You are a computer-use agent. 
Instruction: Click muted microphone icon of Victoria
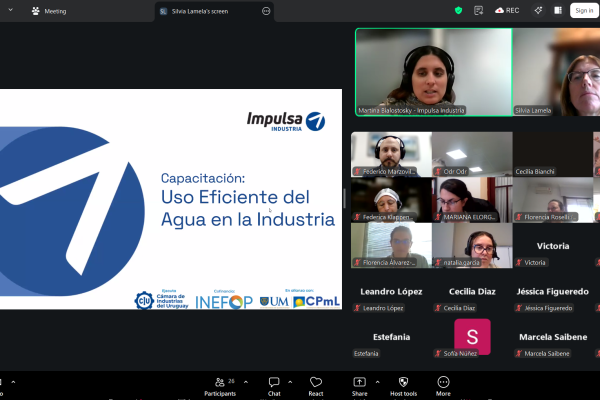(x=519, y=263)
